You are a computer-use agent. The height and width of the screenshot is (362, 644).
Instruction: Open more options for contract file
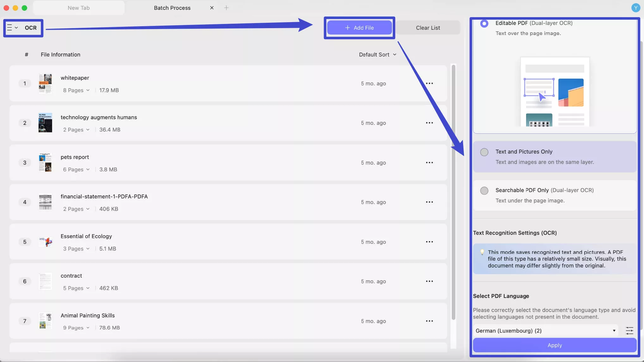(429, 281)
